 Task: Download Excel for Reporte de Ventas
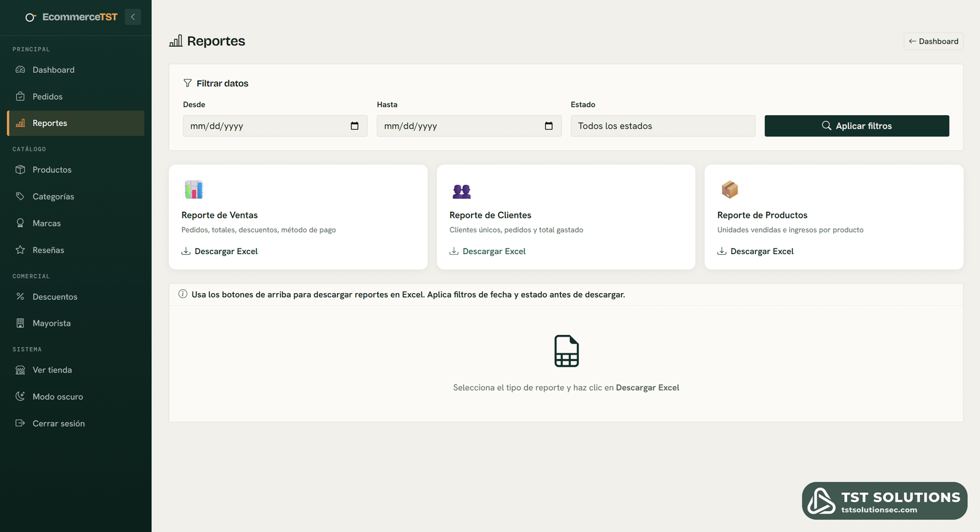(220, 251)
